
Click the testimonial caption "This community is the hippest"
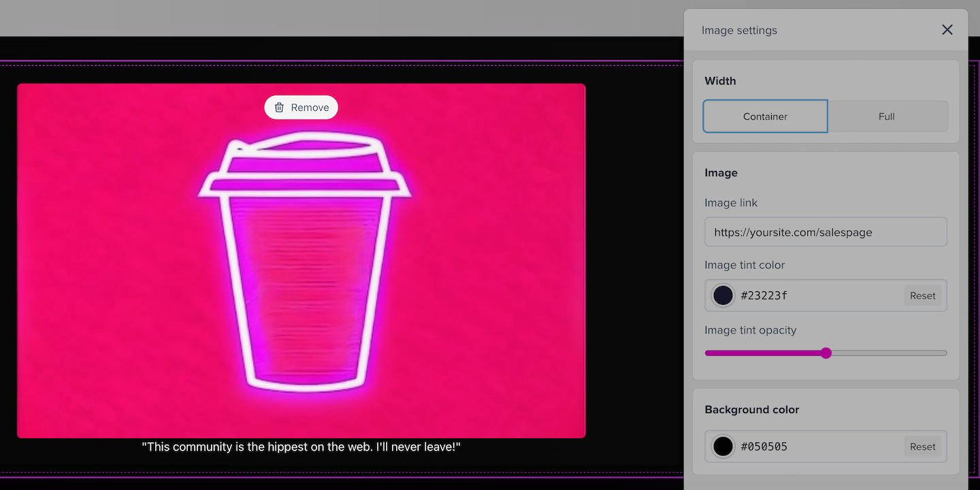point(301,447)
